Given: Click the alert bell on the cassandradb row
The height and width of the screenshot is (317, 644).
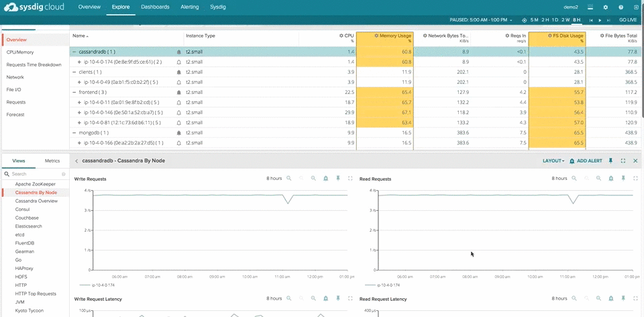Looking at the screenshot, I should click(x=178, y=52).
